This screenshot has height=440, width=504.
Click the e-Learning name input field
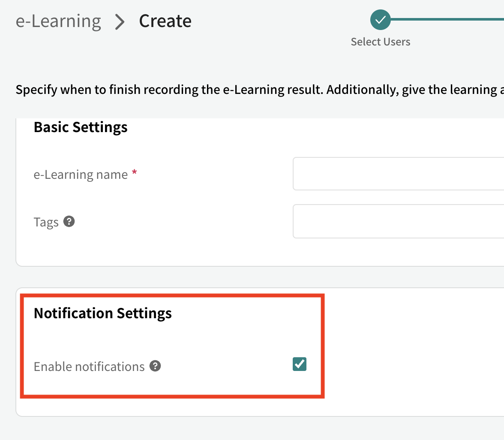pos(398,174)
